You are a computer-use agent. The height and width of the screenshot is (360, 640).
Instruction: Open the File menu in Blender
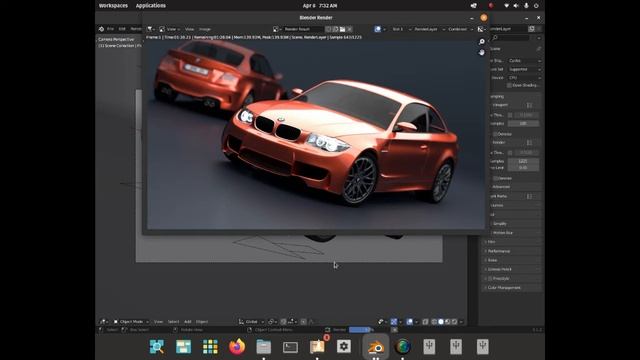tap(111, 29)
